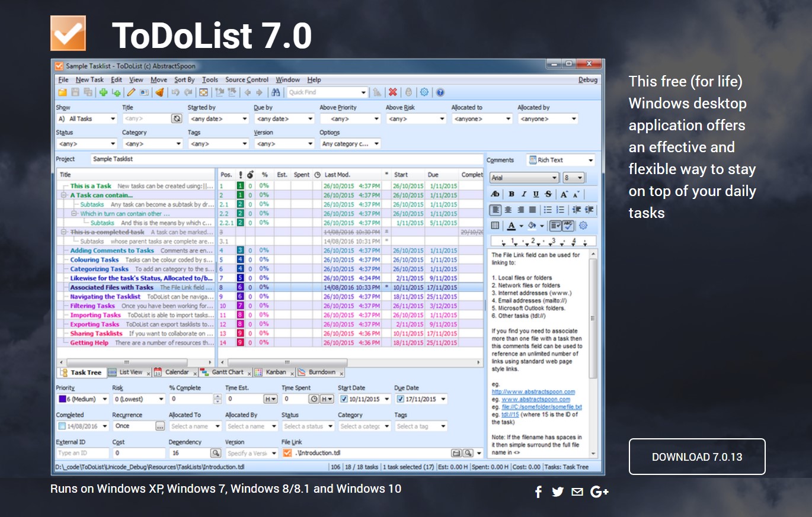Open the File menu
The image size is (812, 517).
[63, 79]
